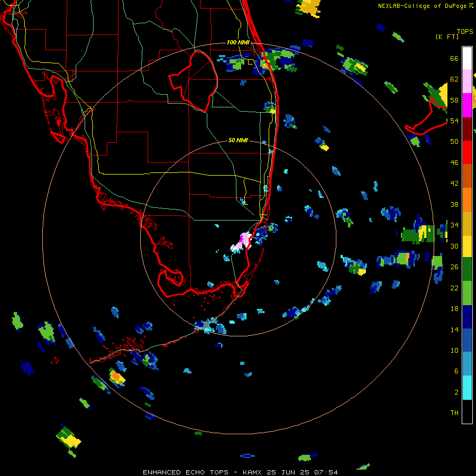
Task: Select the yellow legend swatch
Action: click(467, 246)
